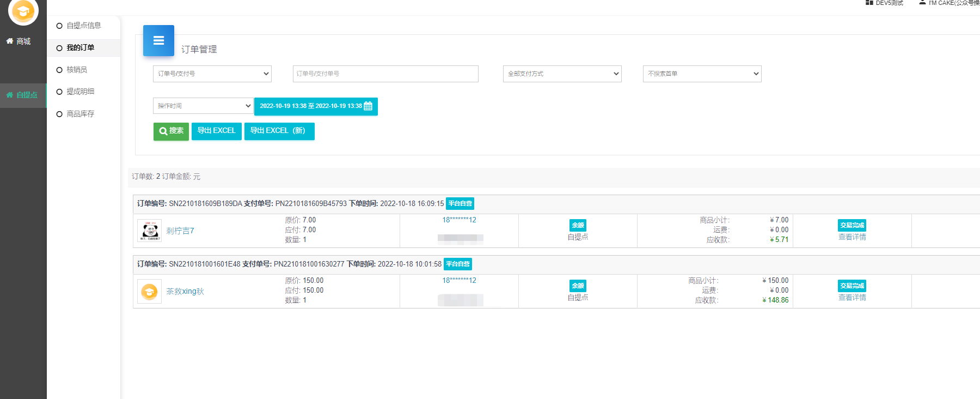The image size is (980, 399).
Task: Click the orange avatar product thumbnail
Action: point(149,292)
